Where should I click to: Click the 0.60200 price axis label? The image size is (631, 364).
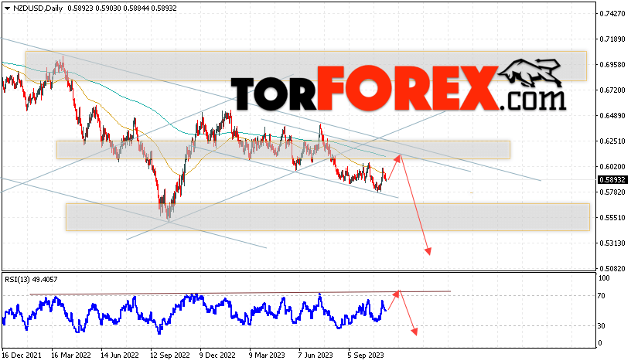click(x=612, y=166)
